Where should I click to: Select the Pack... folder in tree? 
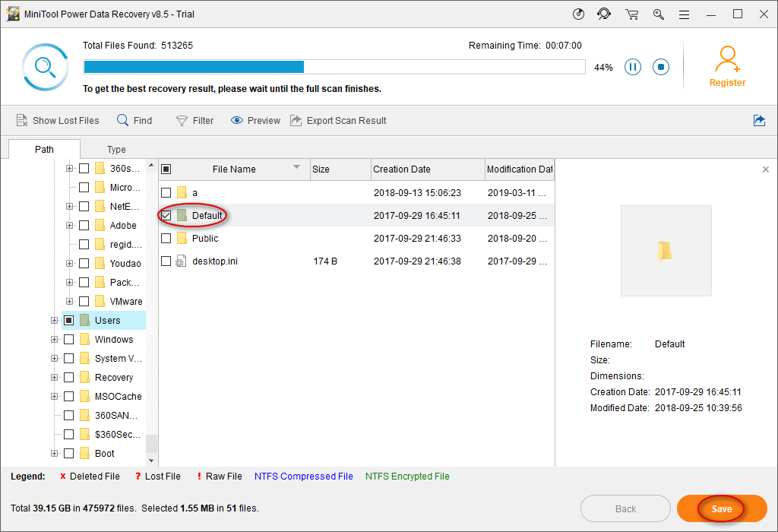click(125, 283)
